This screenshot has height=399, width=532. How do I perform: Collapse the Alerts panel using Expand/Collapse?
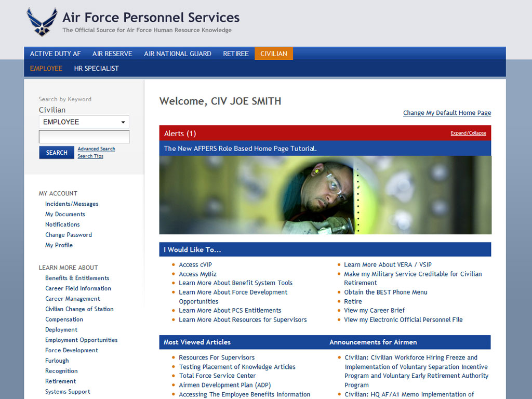point(468,133)
